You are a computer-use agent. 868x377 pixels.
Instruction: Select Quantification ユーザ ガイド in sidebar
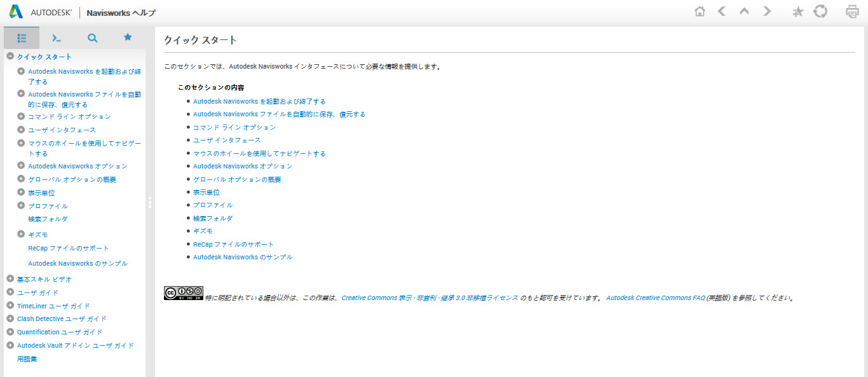click(60, 332)
